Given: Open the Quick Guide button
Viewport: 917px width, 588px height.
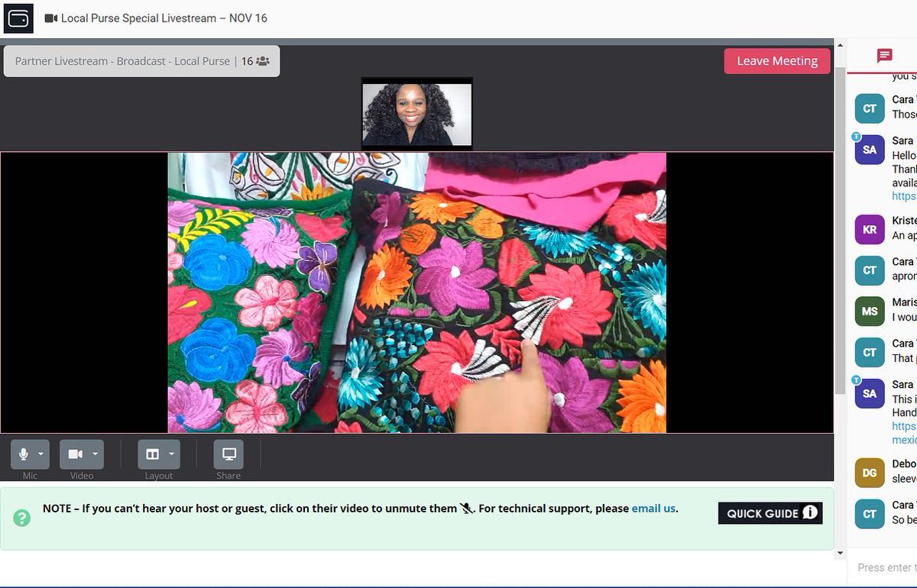Looking at the screenshot, I should [770, 513].
